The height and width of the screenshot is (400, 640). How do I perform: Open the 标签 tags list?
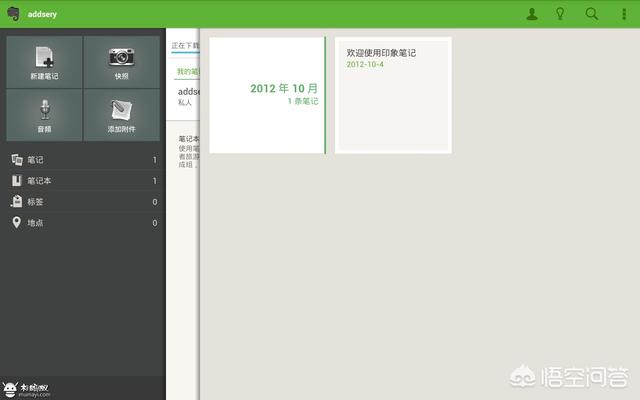(83, 202)
